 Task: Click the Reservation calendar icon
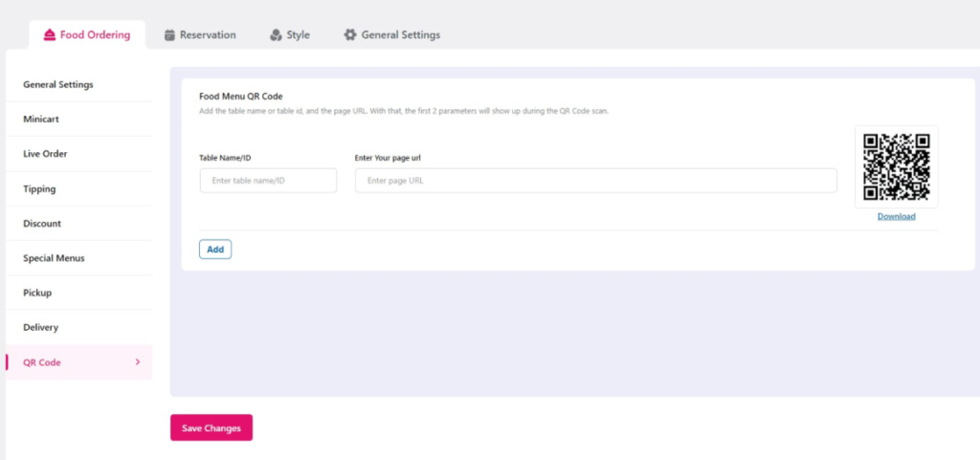click(x=169, y=35)
